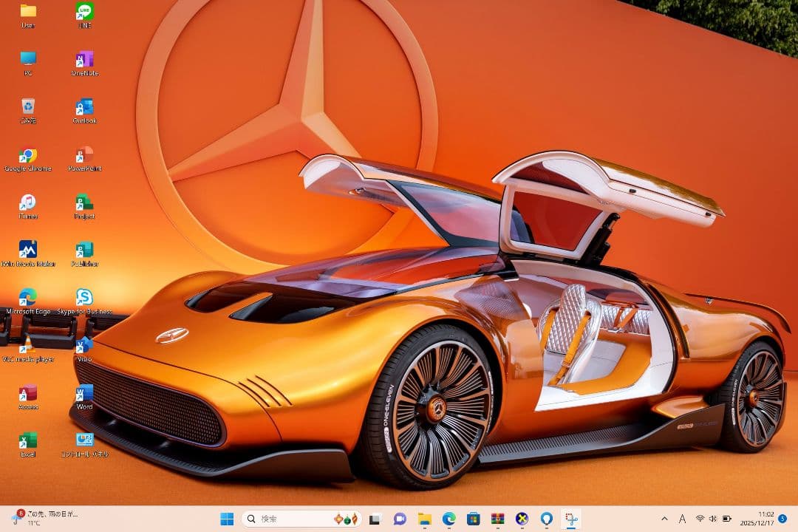Open the weather widget on the taskbar
Screen dimensions: 798x532
point(44,517)
